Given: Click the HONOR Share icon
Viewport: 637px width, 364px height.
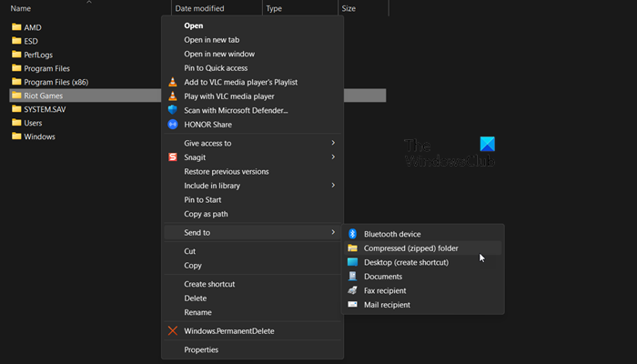Looking at the screenshot, I should coord(174,124).
